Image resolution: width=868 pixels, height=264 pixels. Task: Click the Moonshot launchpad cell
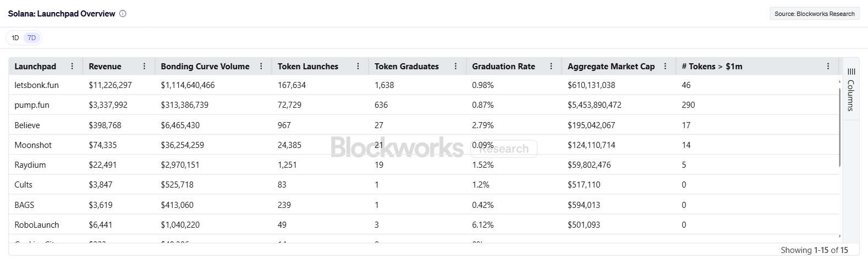(33, 145)
